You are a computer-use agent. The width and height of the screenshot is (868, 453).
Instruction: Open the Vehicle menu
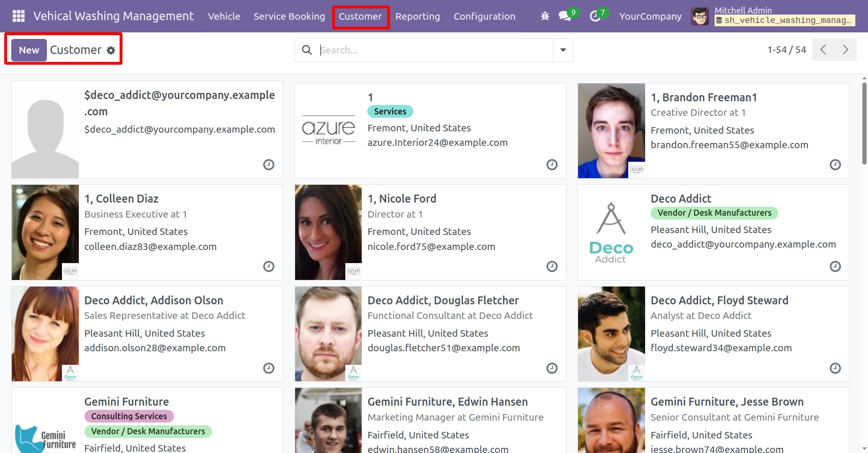224,16
